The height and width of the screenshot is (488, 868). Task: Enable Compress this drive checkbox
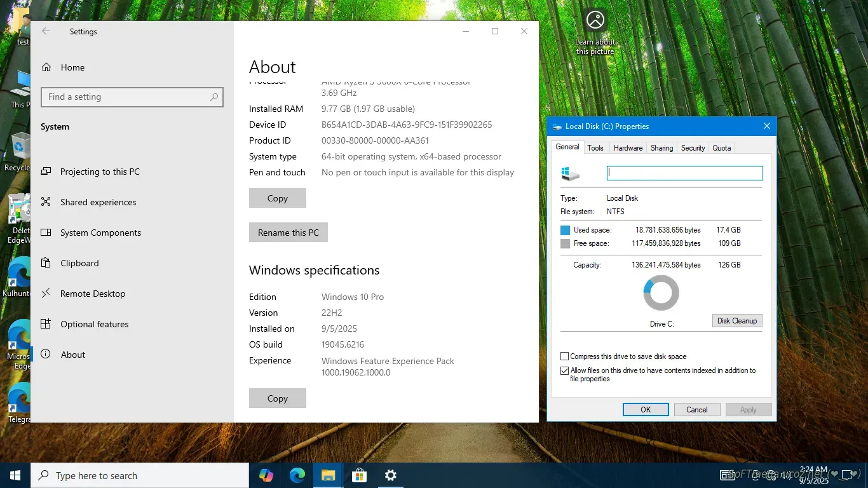point(565,356)
